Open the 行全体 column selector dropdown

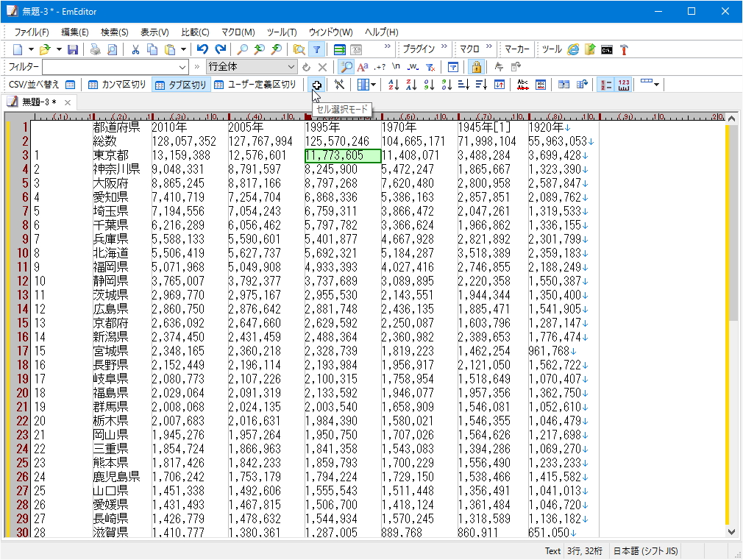[252, 67]
